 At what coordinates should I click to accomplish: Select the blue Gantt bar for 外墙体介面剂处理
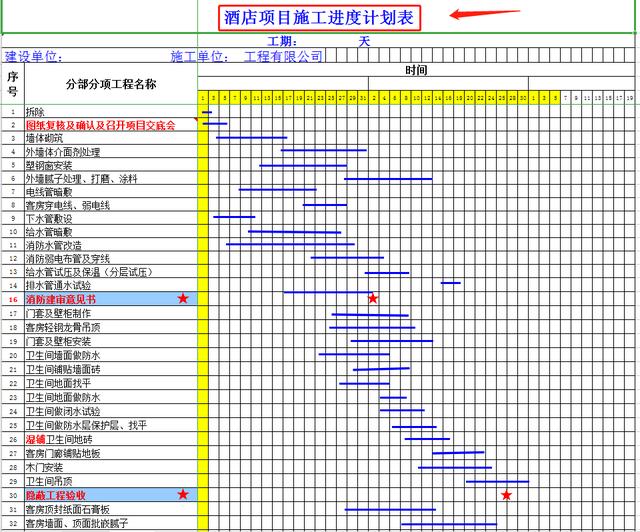tap(324, 150)
